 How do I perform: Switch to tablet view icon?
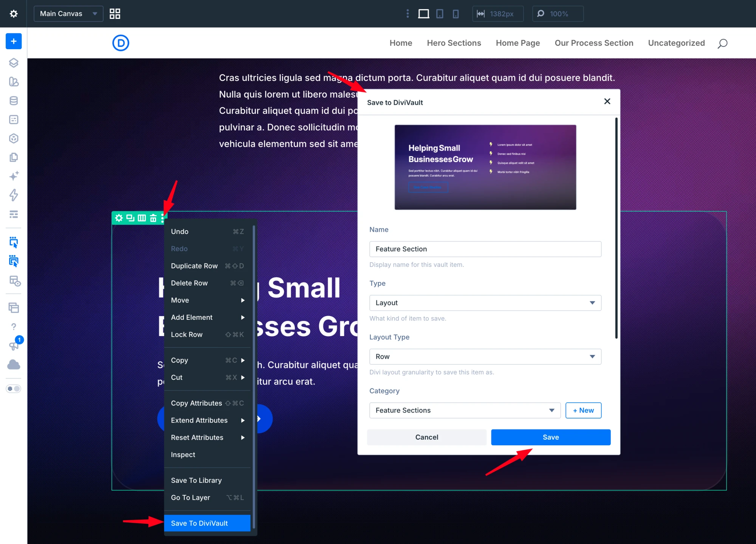(x=440, y=14)
